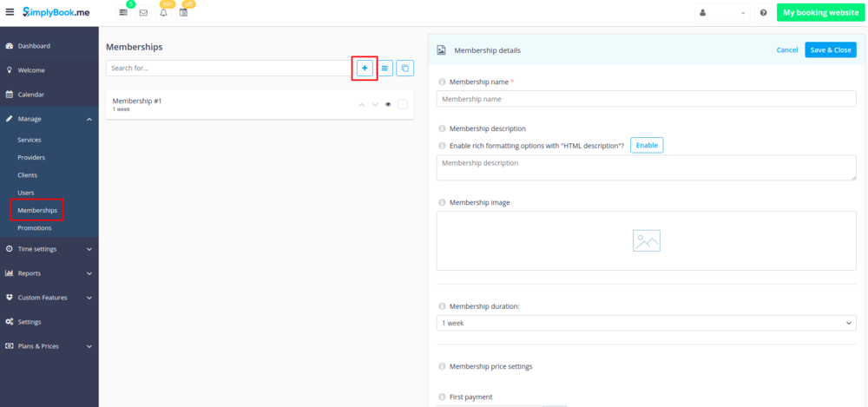Open the messages envelope icon
Viewport: 868px width, 407px height.
pos(143,13)
